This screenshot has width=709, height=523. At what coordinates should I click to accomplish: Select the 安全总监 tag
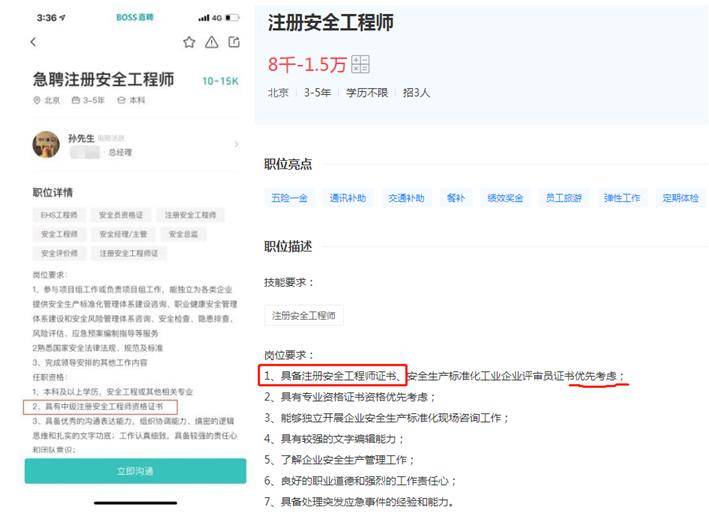coord(183,234)
